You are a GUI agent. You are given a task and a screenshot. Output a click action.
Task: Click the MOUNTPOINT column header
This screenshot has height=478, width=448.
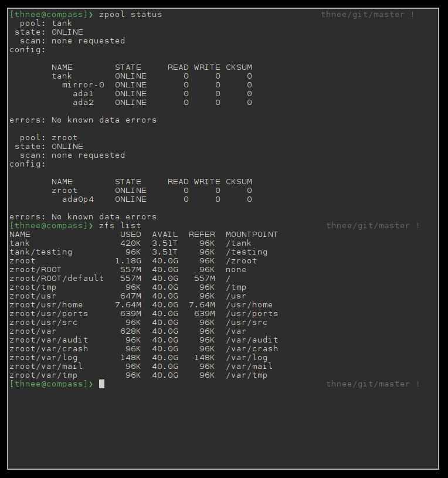tap(252, 234)
